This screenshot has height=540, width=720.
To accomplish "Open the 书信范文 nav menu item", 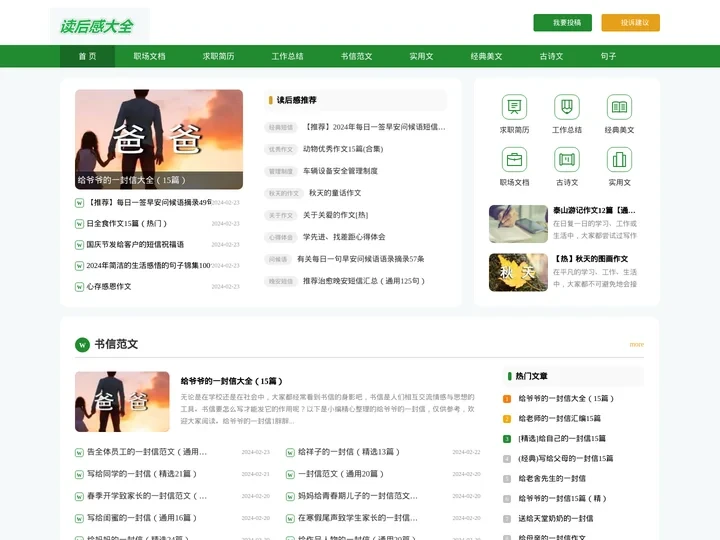I will tap(356, 56).
